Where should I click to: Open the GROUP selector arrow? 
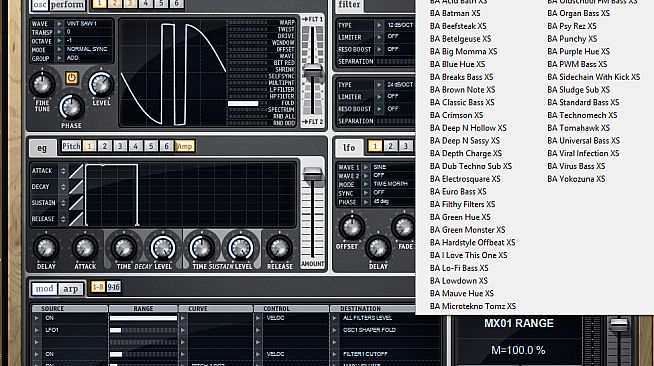tap(59, 58)
